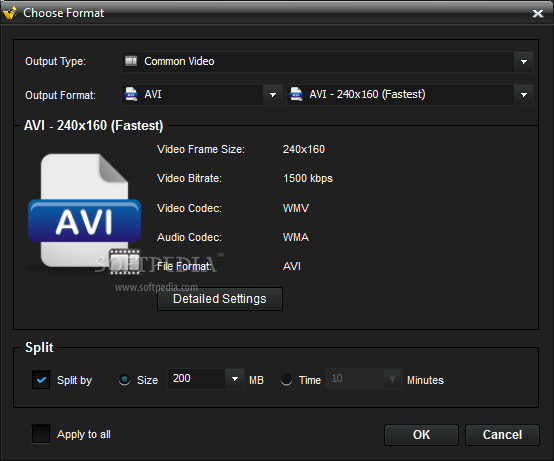Click the Video Bitrate label
Screen dimensions: 554x461
(x=189, y=178)
